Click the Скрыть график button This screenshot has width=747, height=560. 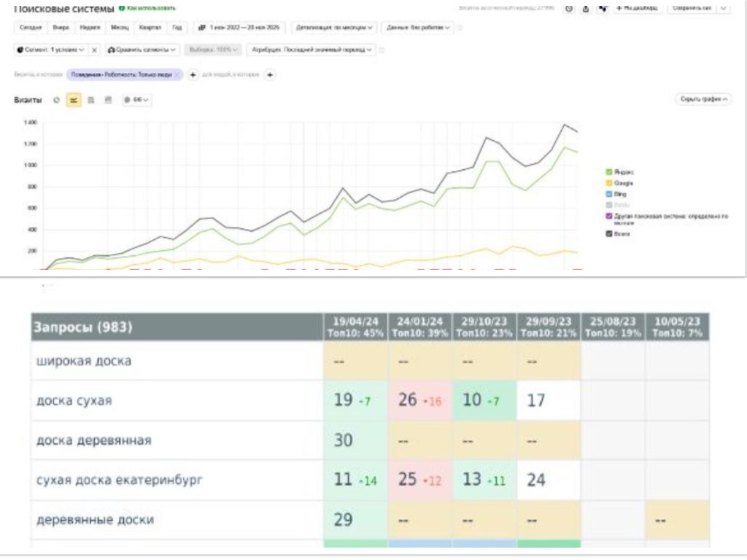tap(703, 99)
